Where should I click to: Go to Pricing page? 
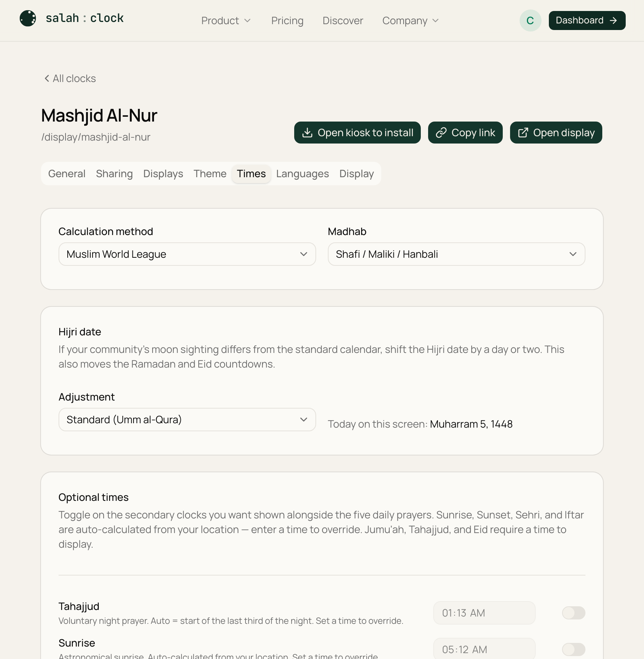287,21
